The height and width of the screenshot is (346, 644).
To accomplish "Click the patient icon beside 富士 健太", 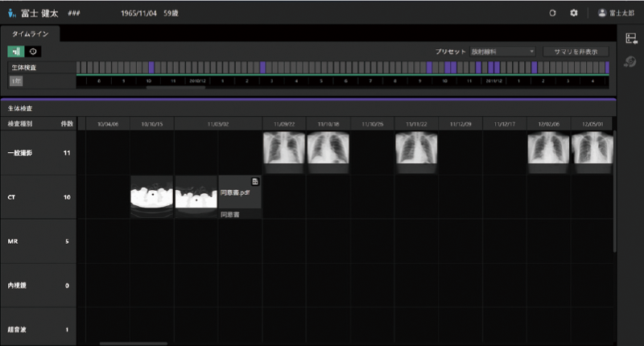I will [x=11, y=14].
